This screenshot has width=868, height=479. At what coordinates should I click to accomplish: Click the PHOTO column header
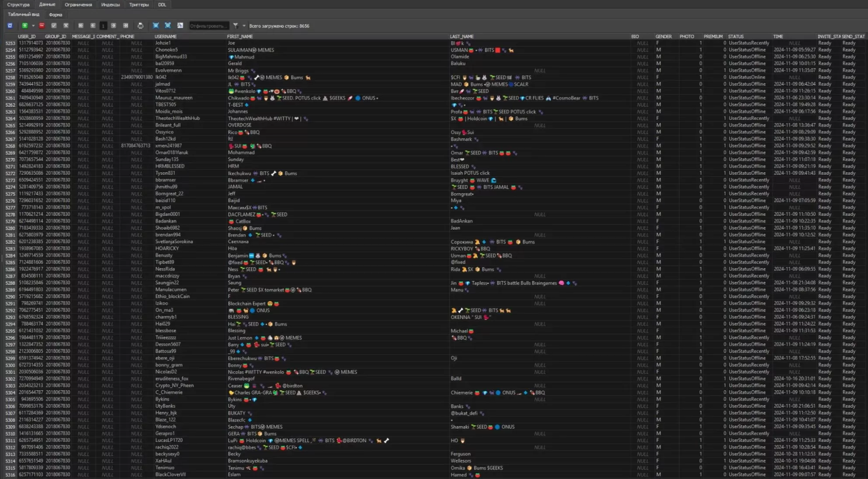(690, 37)
